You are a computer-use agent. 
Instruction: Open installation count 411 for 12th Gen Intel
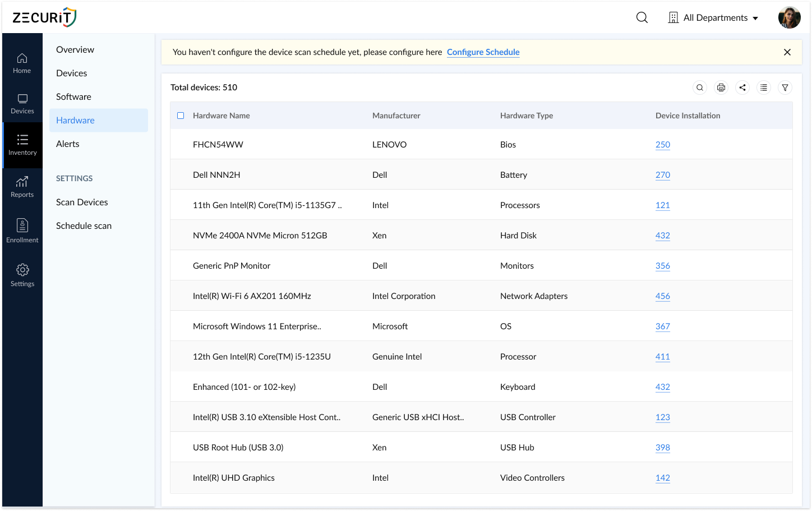pyautogui.click(x=663, y=357)
